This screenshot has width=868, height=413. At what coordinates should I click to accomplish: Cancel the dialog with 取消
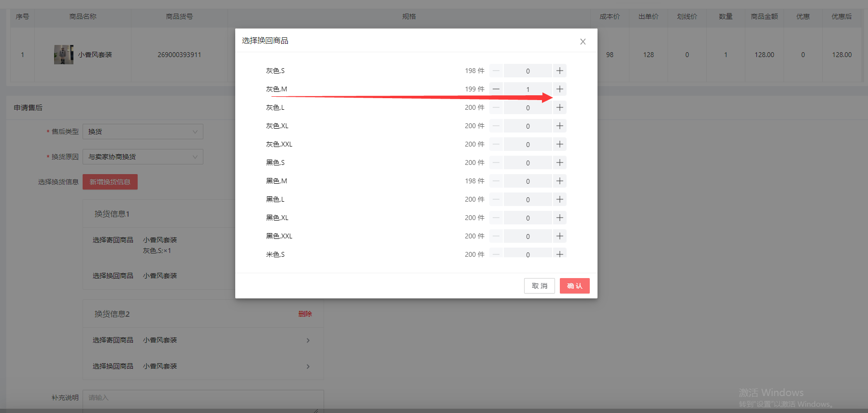tap(539, 286)
